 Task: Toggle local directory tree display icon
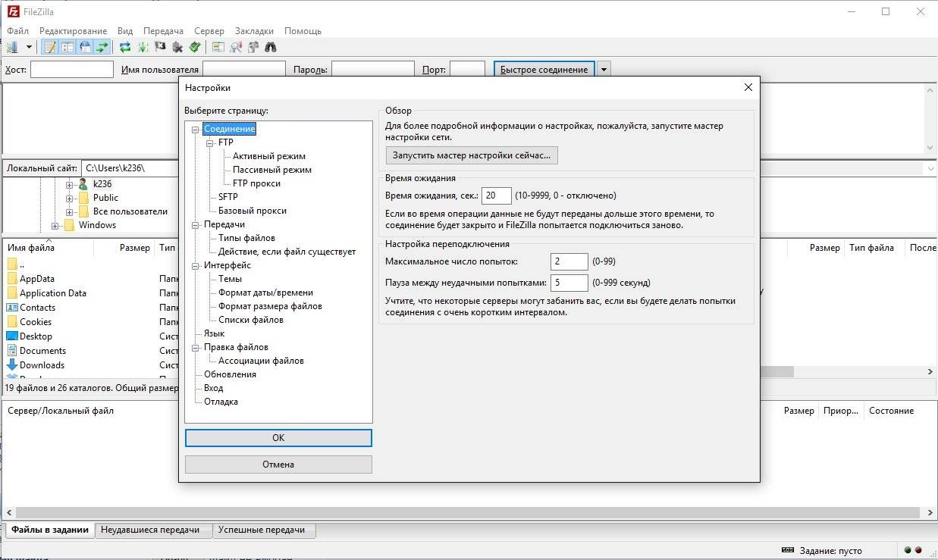pyautogui.click(x=67, y=47)
